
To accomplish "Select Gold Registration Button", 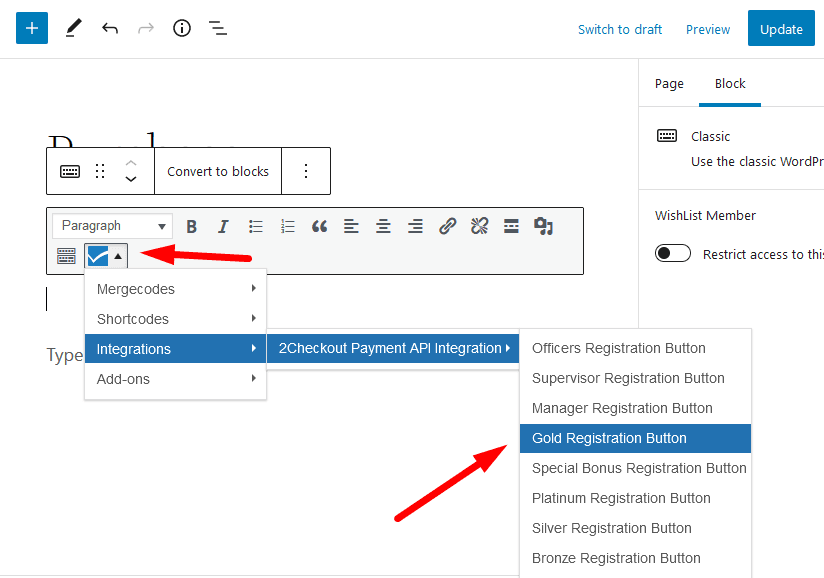I will pyautogui.click(x=635, y=438).
